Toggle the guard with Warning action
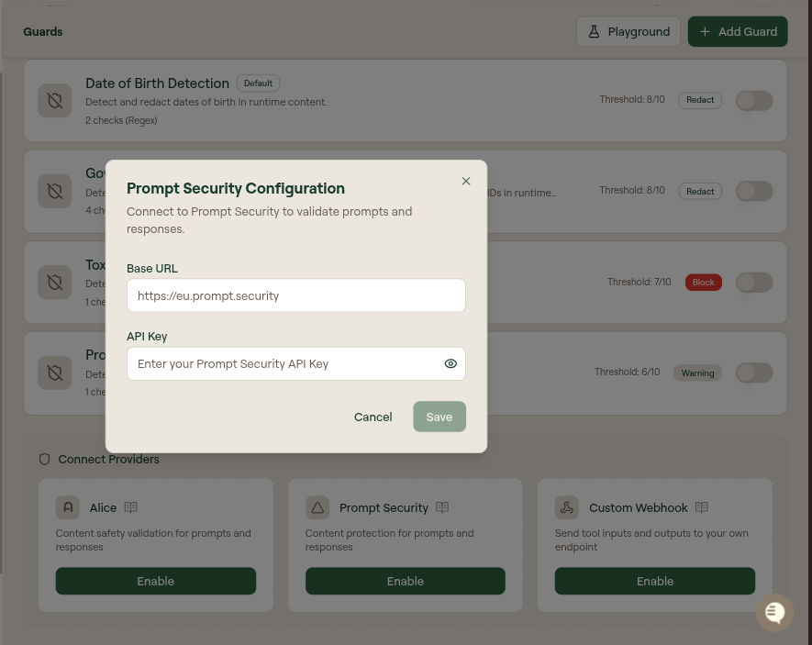Image resolution: width=812 pixels, height=645 pixels. pos(754,373)
